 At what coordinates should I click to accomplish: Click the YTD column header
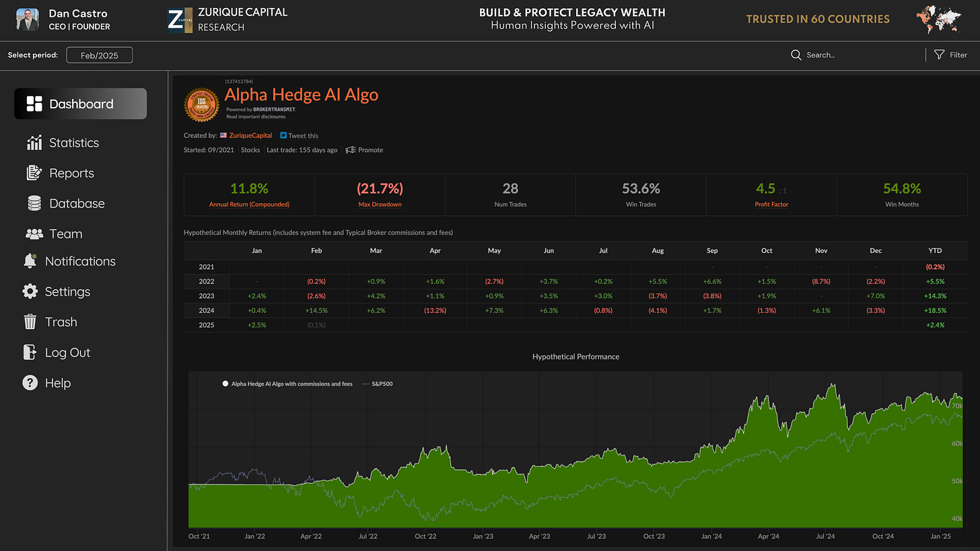point(934,250)
